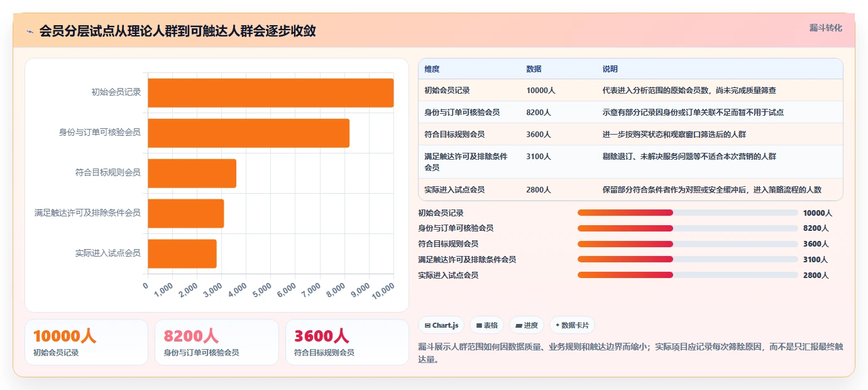Click the 符合目标规则会员 chart bar

(x=192, y=173)
